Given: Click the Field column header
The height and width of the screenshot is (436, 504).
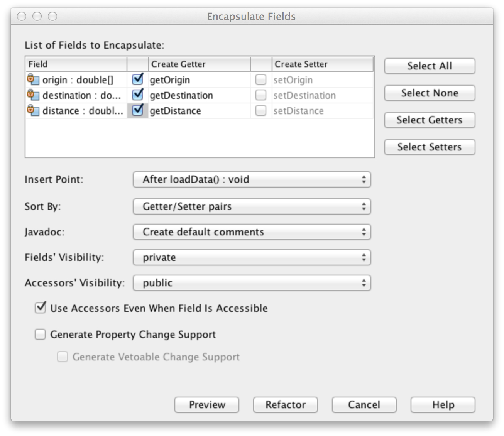Looking at the screenshot, I should (x=76, y=64).
